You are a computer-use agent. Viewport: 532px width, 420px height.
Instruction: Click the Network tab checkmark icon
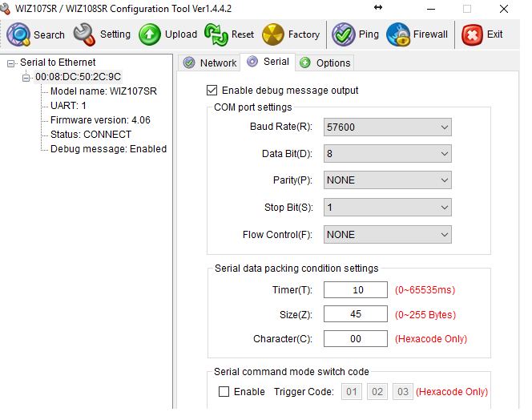tap(189, 63)
